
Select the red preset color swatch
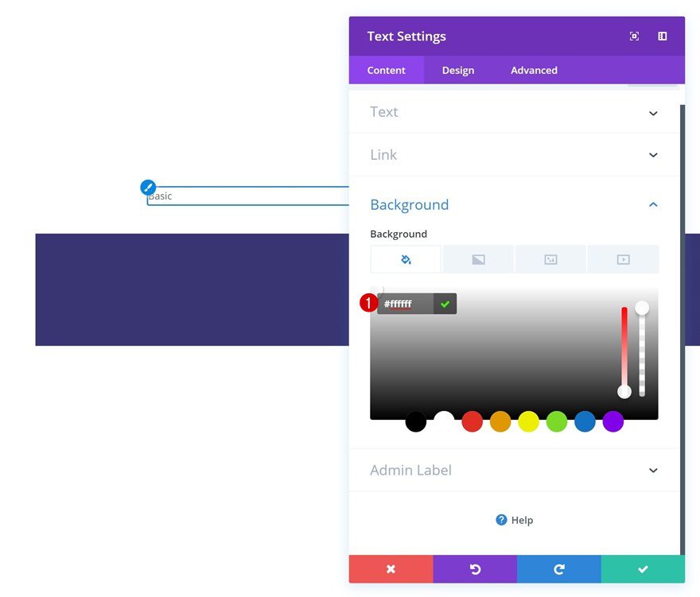[472, 421]
